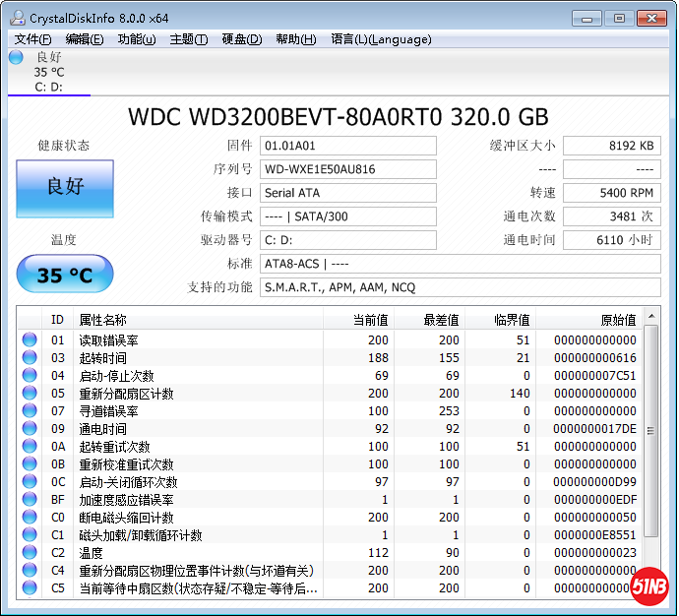Click the 固件 firmware version field
Image resolution: width=679 pixels, height=616 pixels.
[x=347, y=146]
